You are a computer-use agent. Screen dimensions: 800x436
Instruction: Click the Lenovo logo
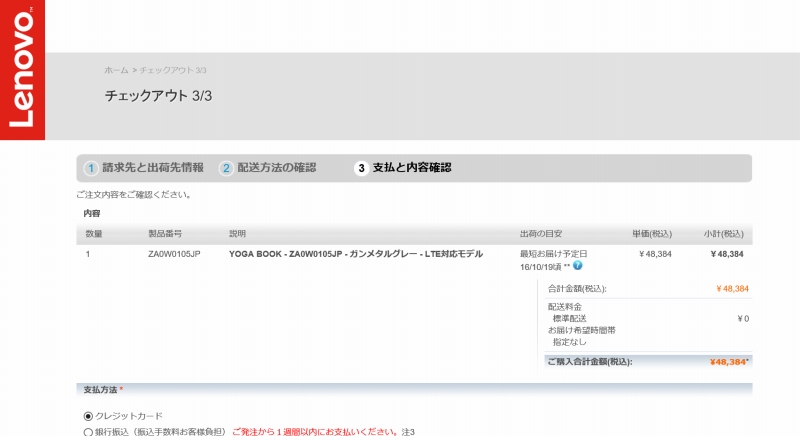click(22, 70)
